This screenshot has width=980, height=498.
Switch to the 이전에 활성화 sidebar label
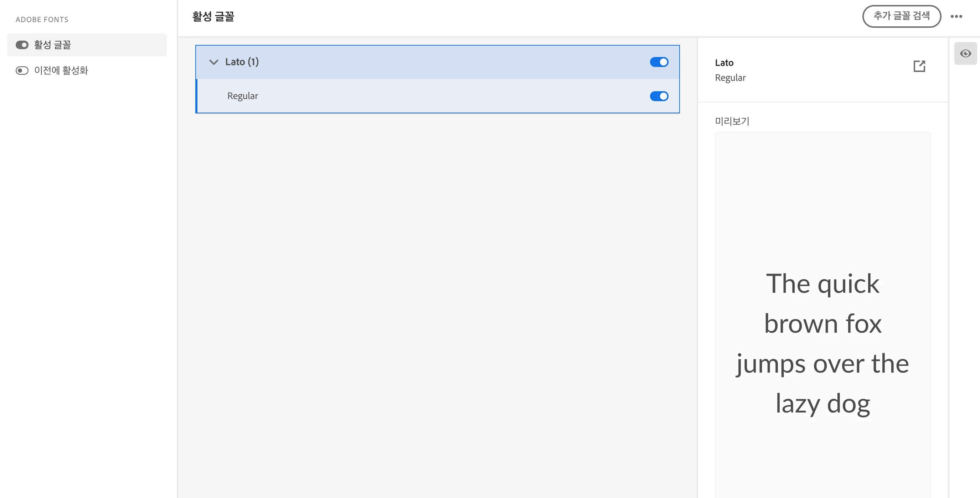tap(61, 70)
